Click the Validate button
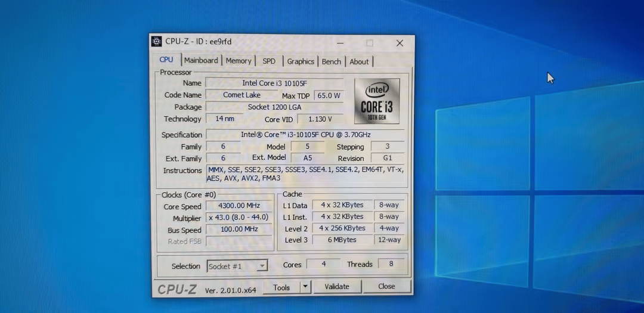The height and width of the screenshot is (313, 644). [x=337, y=287]
